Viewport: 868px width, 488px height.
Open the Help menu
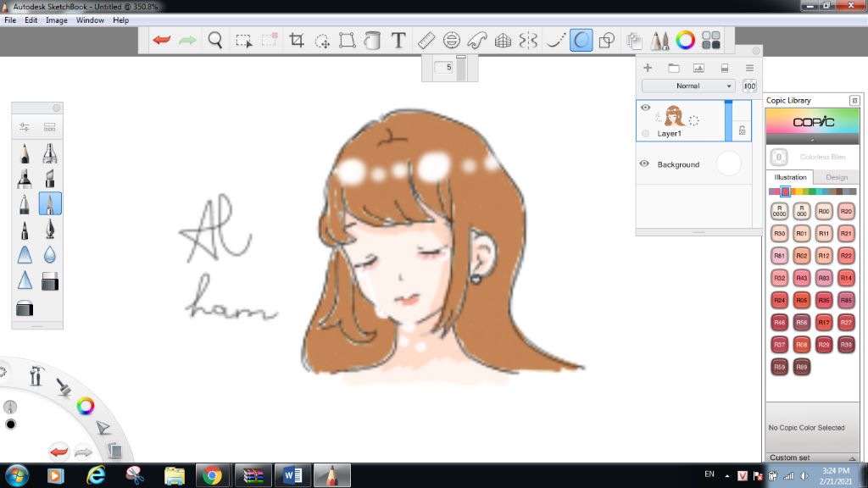[120, 20]
